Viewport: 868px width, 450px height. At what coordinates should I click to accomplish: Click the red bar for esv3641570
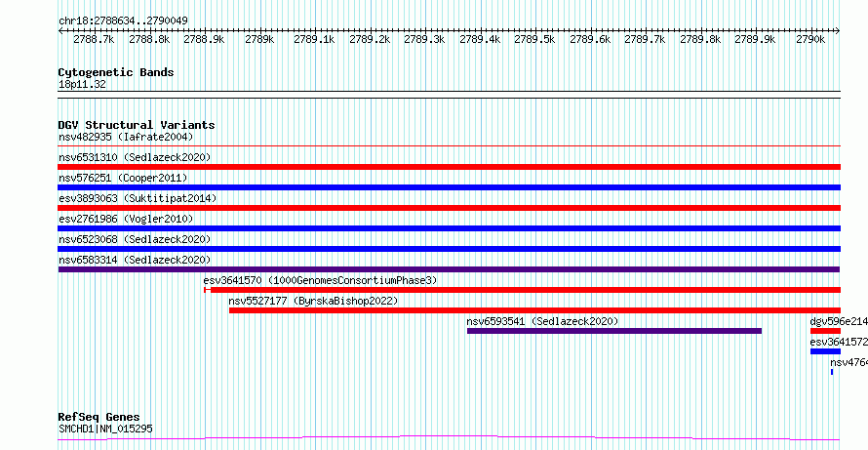tap(523, 290)
